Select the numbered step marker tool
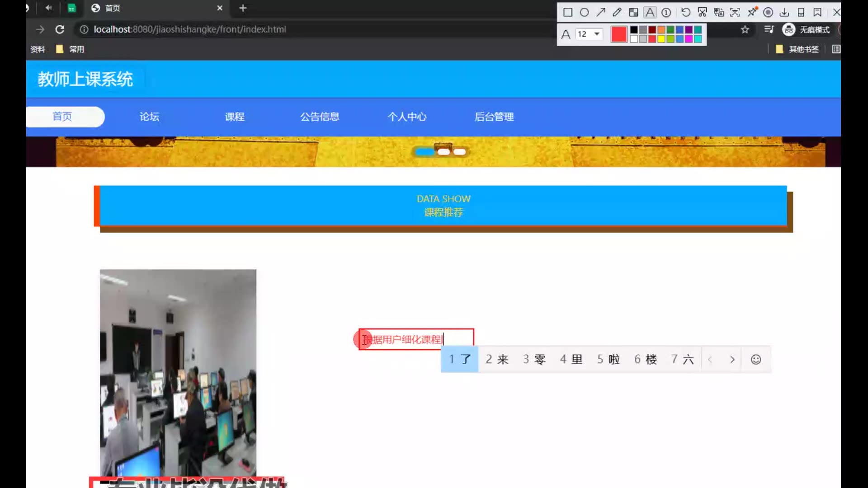The width and height of the screenshot is (868, 488). tap(666, 12)
